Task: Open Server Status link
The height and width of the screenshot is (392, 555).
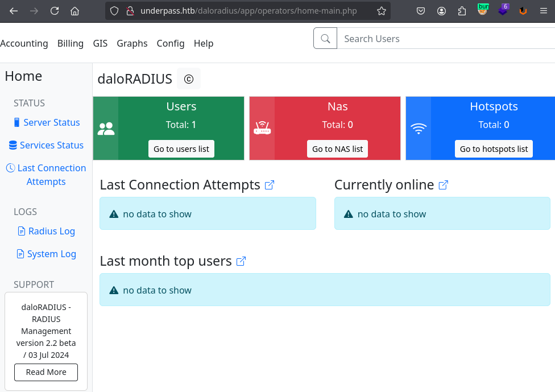Action: tap(47, 122)
